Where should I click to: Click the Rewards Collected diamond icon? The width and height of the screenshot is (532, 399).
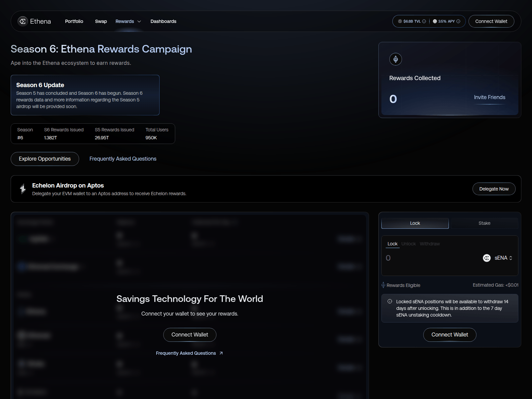[x=396, y=59]
